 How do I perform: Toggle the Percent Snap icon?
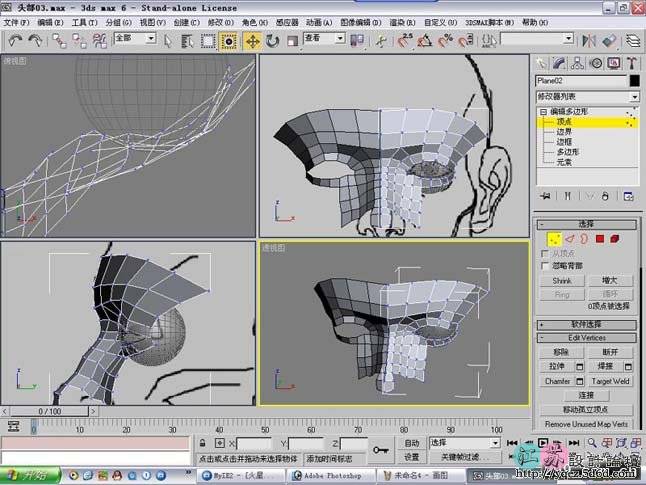[x=445, y=40]
